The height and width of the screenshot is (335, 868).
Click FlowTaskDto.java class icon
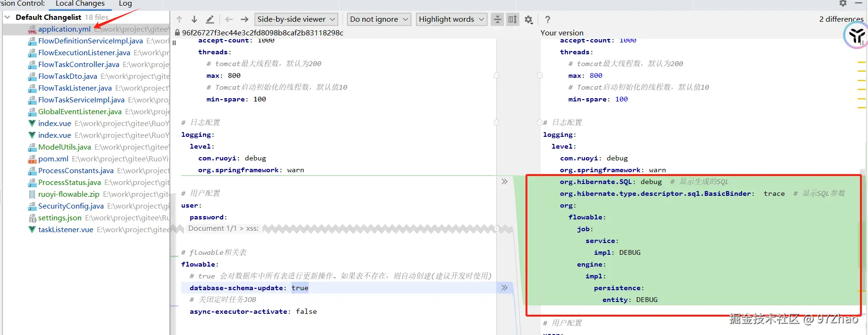[x=32, y=76]
